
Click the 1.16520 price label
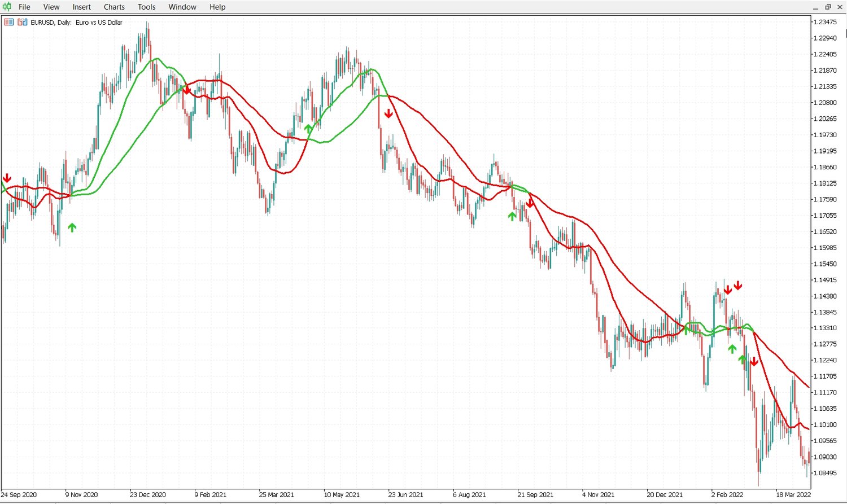click(826, 231)
